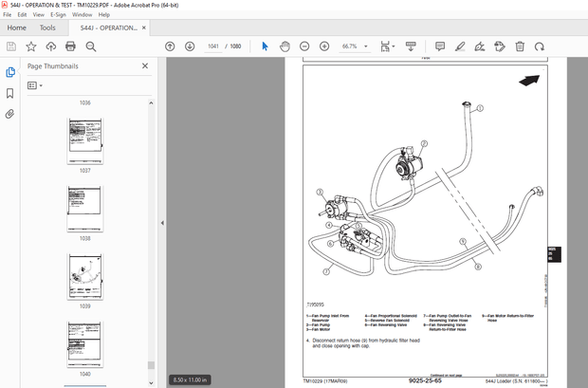Activate the selection arrow tool
The height and width of the screenshot is (388, 588).
266,46
